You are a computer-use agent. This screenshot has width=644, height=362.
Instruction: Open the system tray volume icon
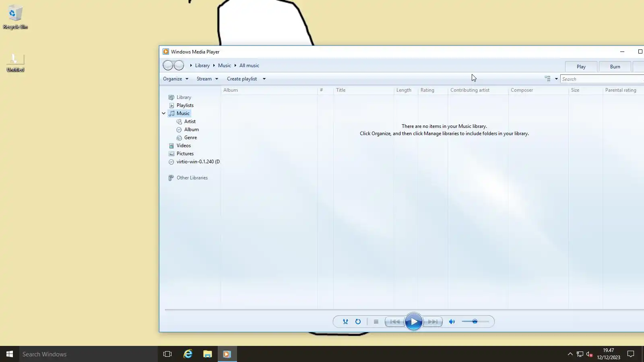point(589,354)
